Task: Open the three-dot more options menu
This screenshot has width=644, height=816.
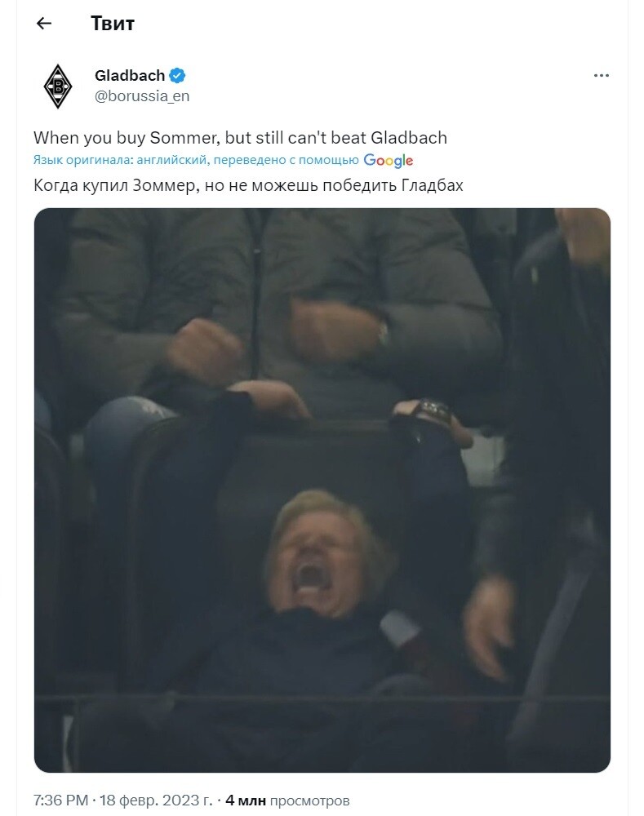Action: 601,76
